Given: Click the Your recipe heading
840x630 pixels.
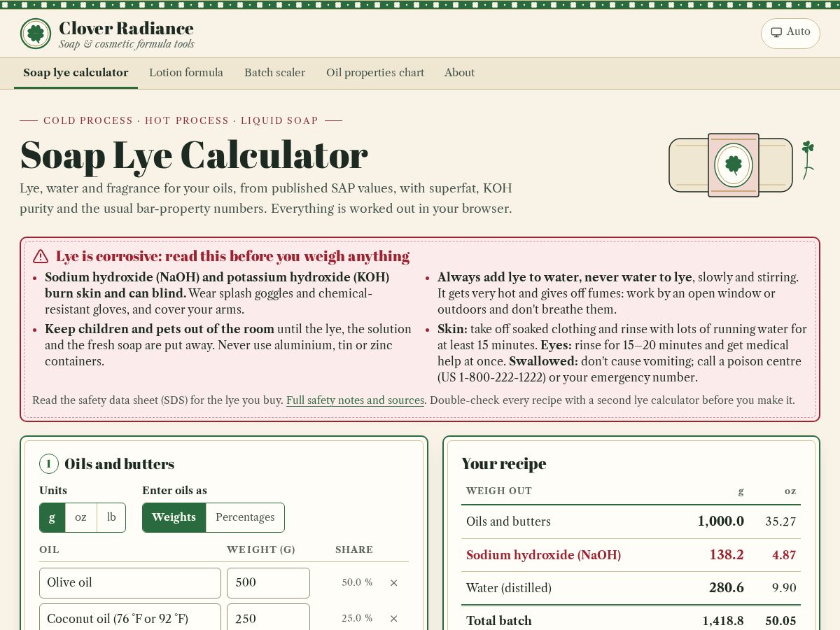Looking at the screenshot, I should coord(504,463).
